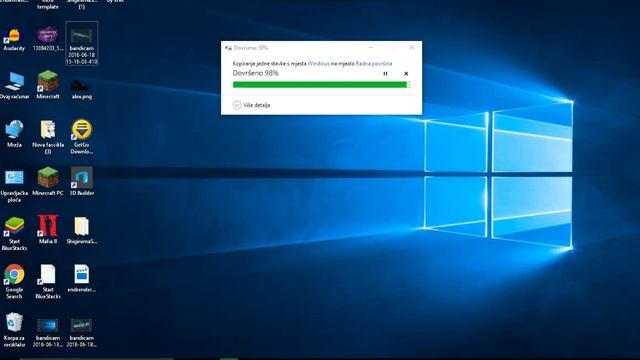Click the Dovršeno 98% status text
This screenshot has height=360, width=640.
pos(256,73)
